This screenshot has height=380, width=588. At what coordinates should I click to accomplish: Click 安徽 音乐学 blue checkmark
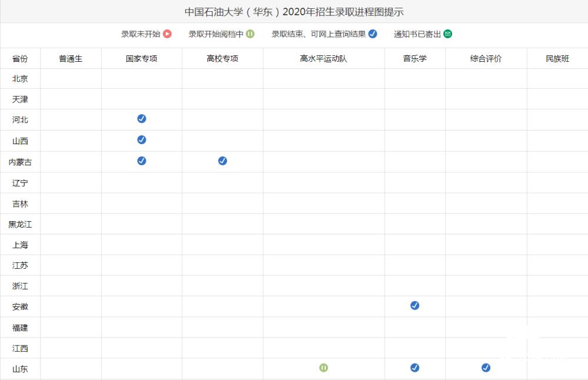pyautogui.click(x=415, y=305)
